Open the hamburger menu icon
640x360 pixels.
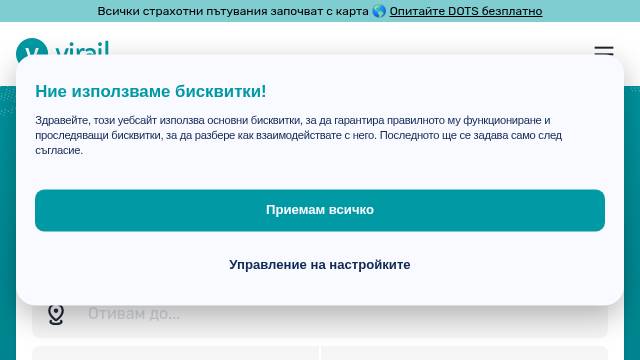[x=604, y=51]
